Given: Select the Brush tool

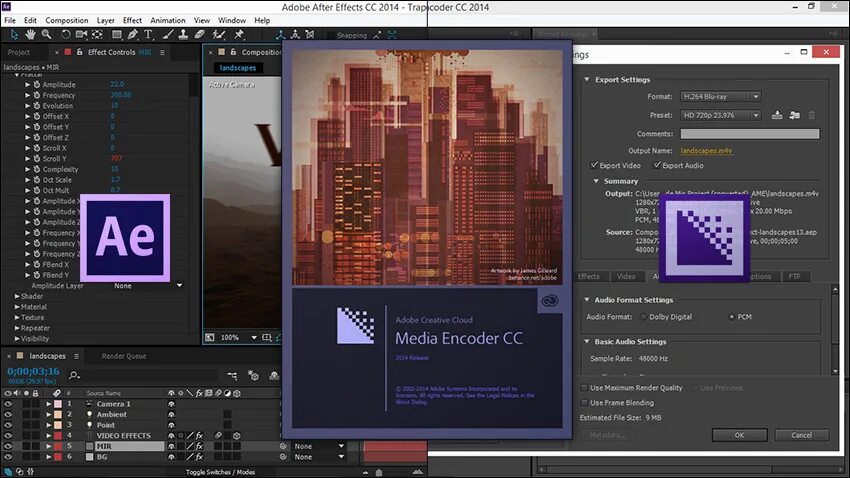Looking at the screenshot, I should [168, 35].
